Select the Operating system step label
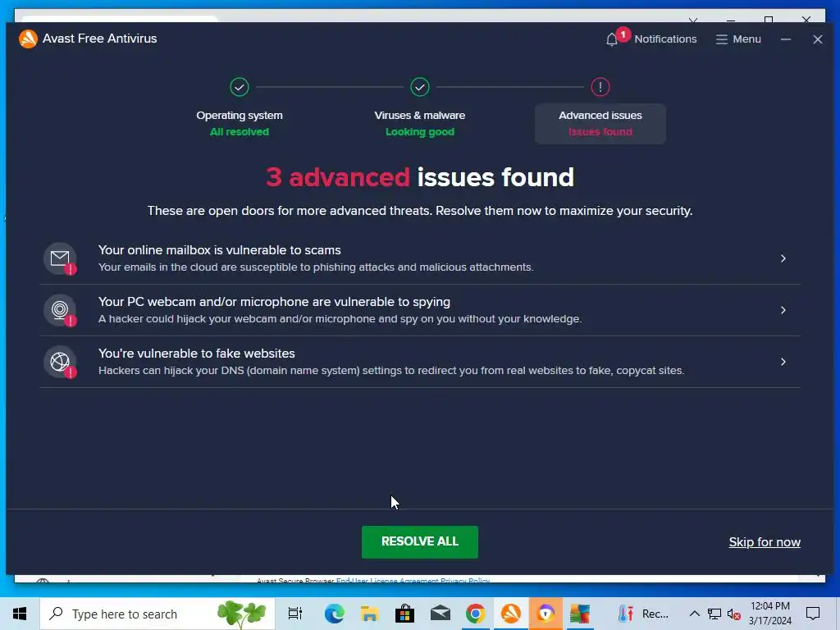 (x=240, y=115)
